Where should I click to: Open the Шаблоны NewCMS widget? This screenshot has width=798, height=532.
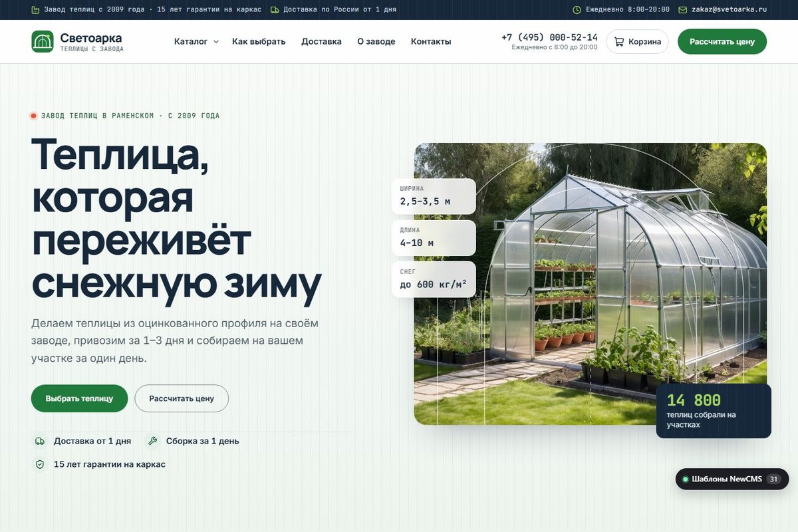coord(732,479)
